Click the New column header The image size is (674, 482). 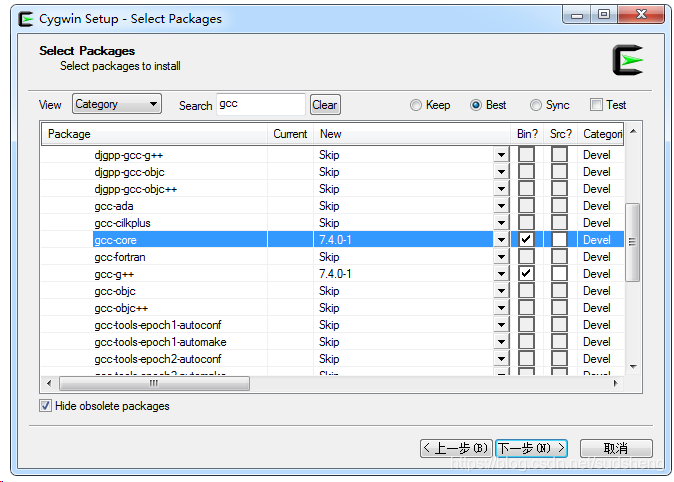click(x=412, y=134)
